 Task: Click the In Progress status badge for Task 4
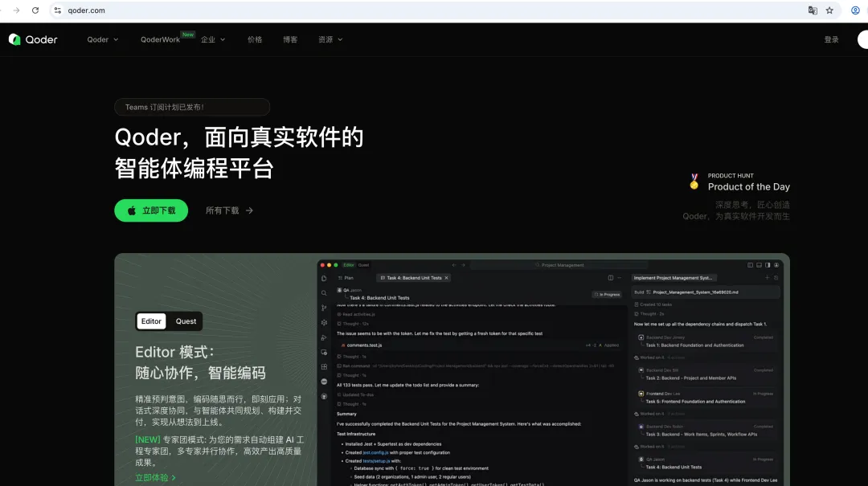(x=608, y=295)
